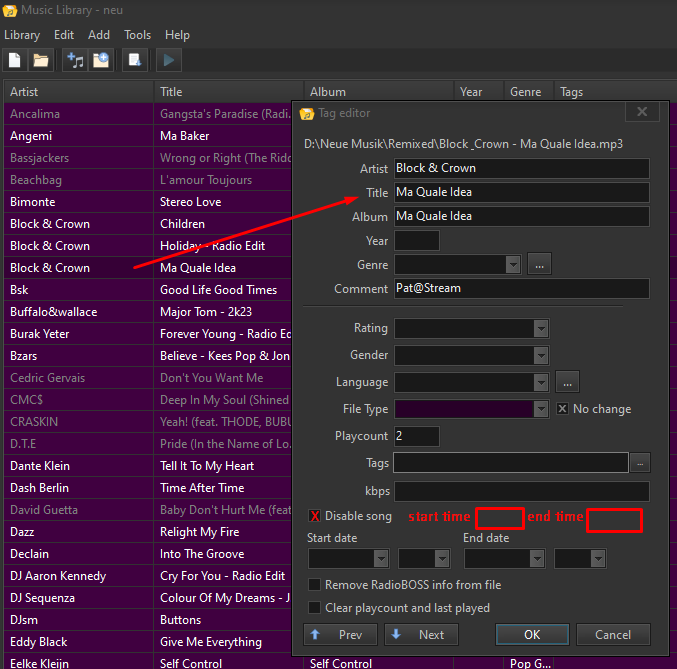Click the Play toolbar icon
677x669 pixels.
(x=169, y=60)
